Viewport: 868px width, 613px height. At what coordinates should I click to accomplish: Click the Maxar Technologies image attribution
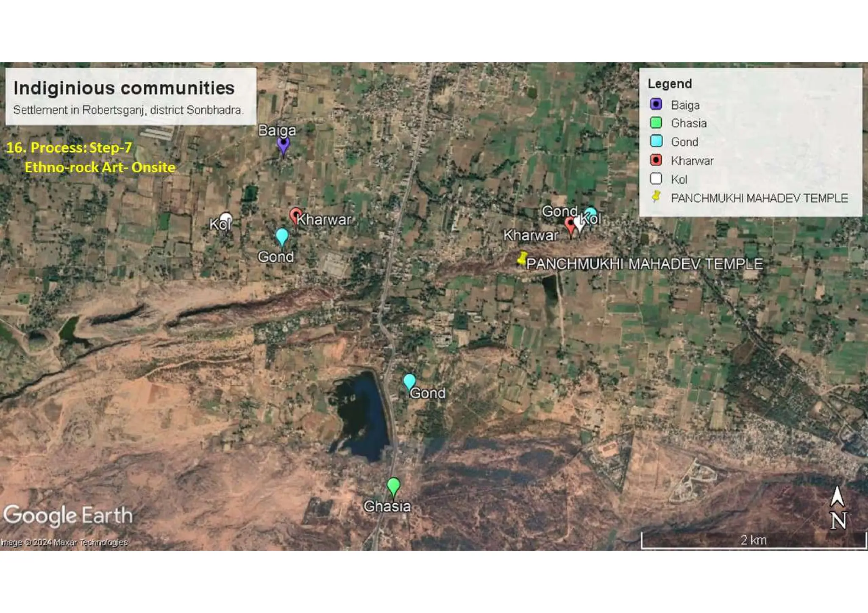pyautogui.click(x=64, y=543)
